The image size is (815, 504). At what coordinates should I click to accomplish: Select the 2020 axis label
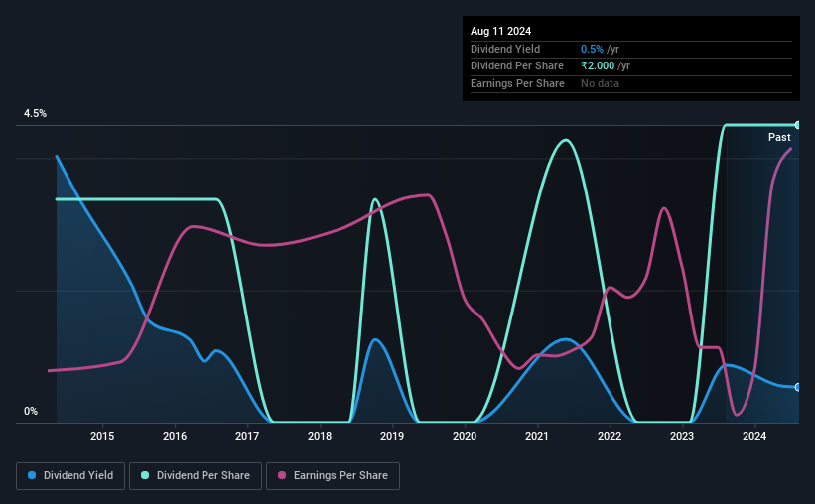click(465, 436)
